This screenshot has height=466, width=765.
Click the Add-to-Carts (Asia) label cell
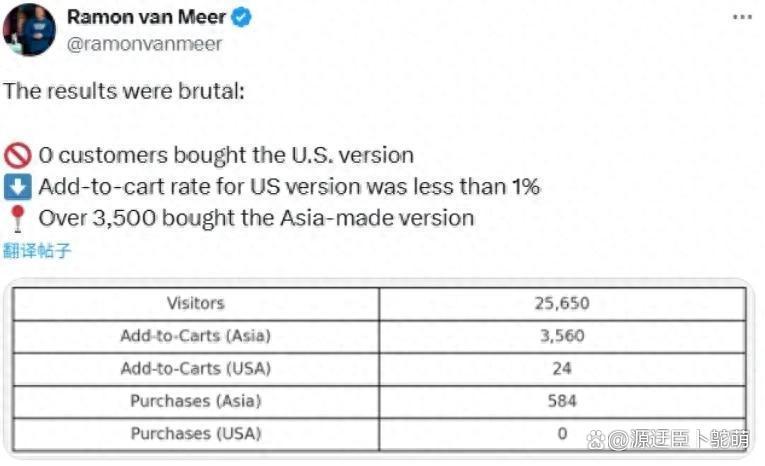tap(196, 336)
